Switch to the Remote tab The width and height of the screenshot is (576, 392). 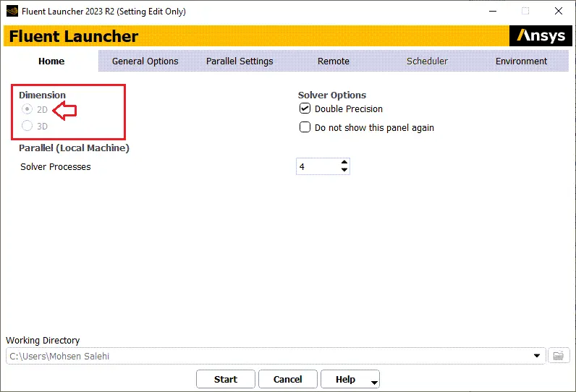[333, 61]
